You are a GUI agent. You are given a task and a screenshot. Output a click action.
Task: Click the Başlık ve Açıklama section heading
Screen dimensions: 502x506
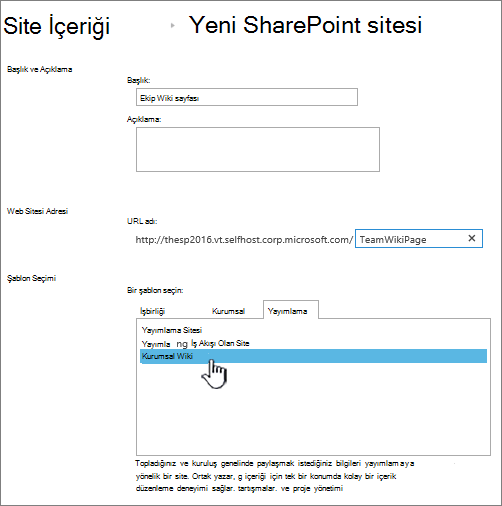[x=40, y=69]
